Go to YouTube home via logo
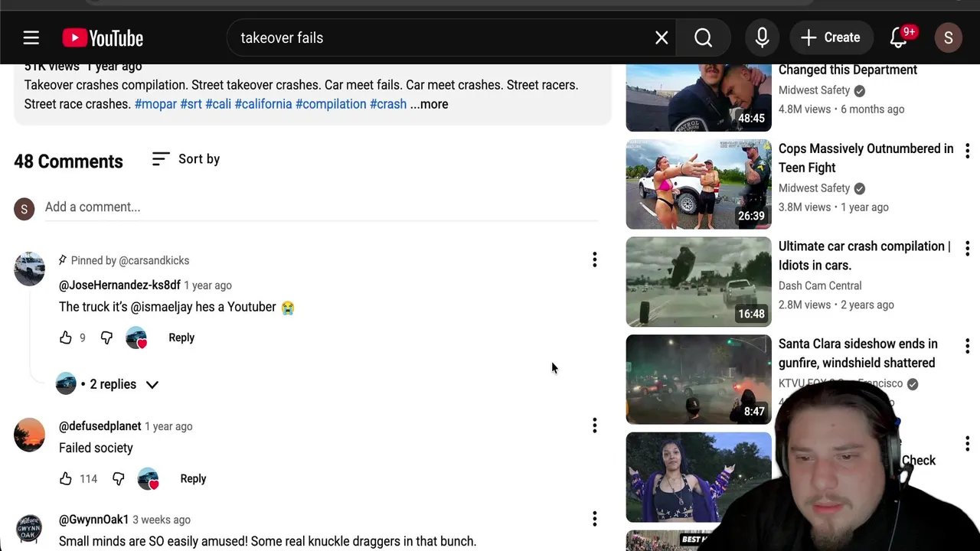 (x=103, y=37)
